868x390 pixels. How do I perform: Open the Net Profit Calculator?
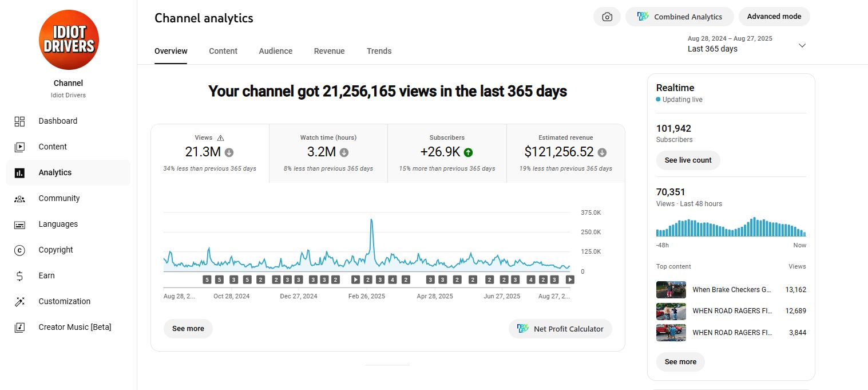[560, 329]
